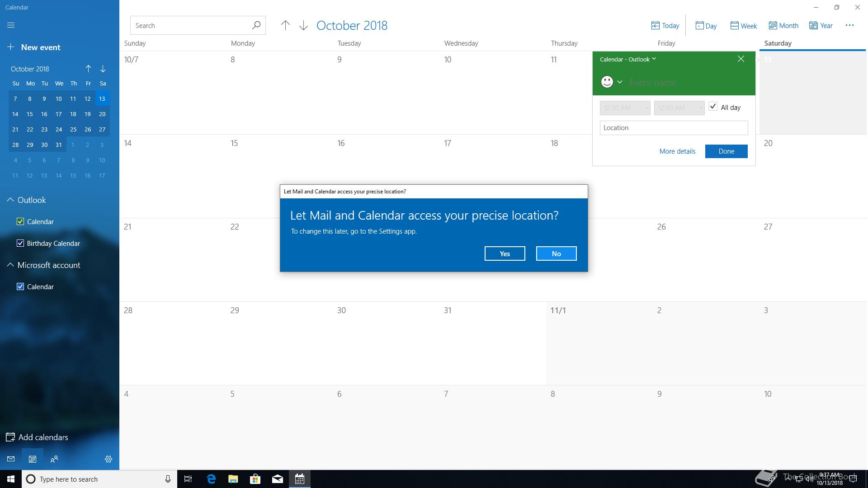Click Done button in event popup
The width and height of the screenshot is (868, 488).
pyautogui.click(x=726, y=151)
